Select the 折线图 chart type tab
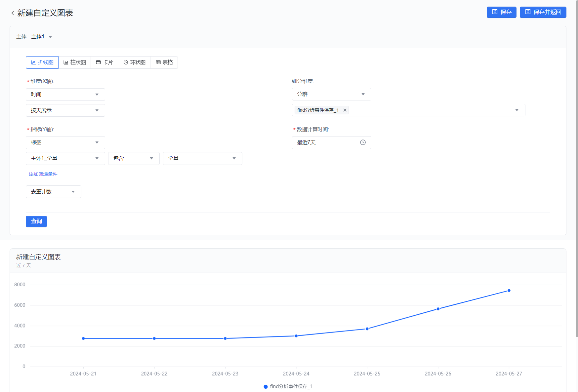The width and height of the screenshot is (578, 392). point(42,62)
